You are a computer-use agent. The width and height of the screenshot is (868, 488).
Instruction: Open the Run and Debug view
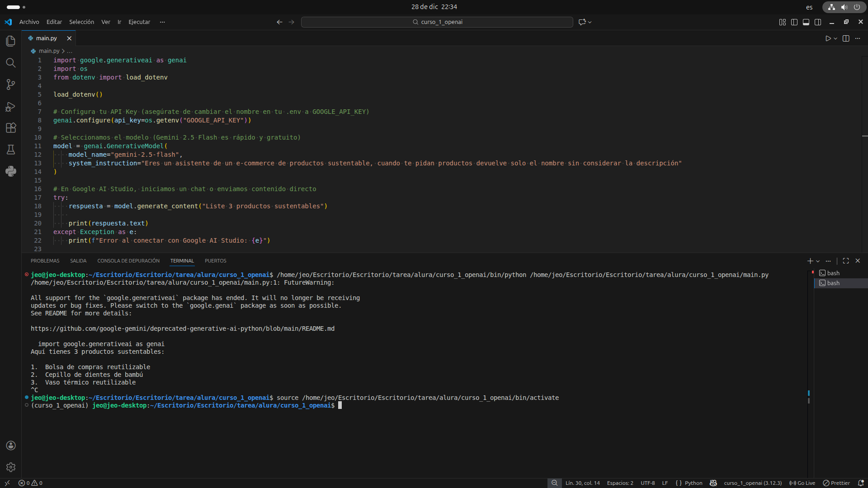coord(11,107)
